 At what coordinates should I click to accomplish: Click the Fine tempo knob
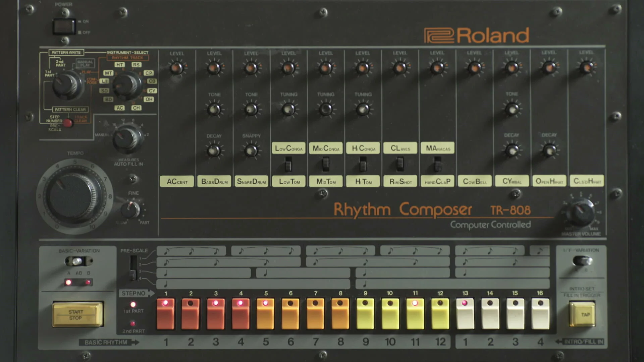(x=130, y=210)
